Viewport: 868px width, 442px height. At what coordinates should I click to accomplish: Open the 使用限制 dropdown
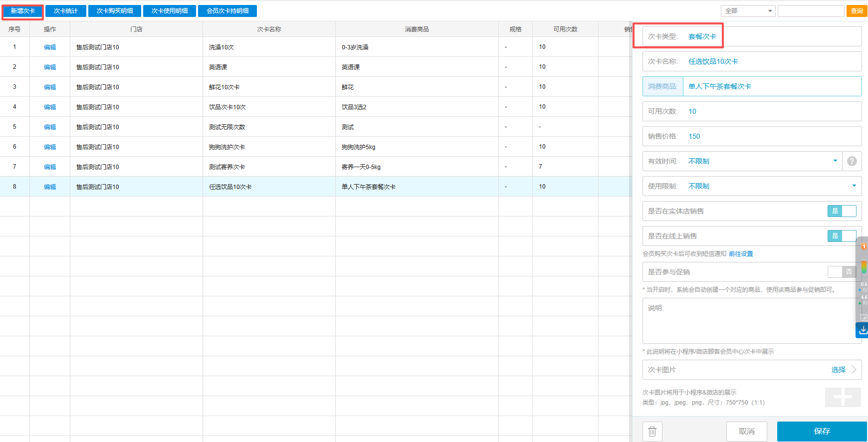[x=854, y=186]
